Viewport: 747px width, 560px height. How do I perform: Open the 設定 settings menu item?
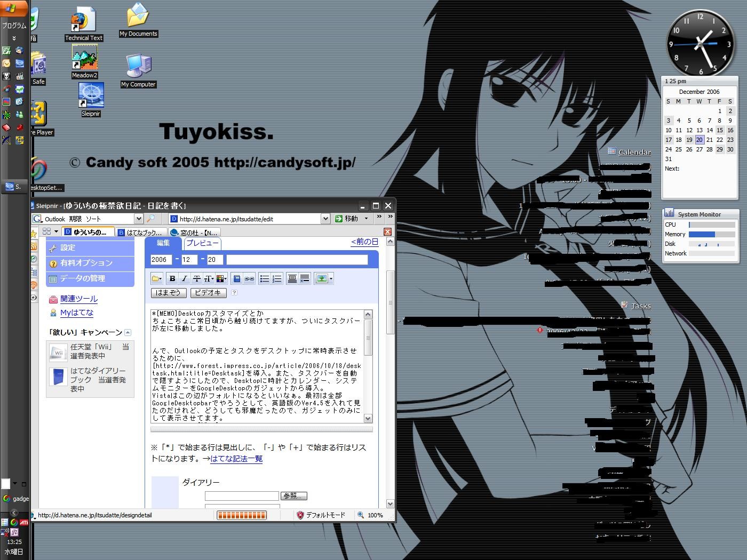point(90,248)
